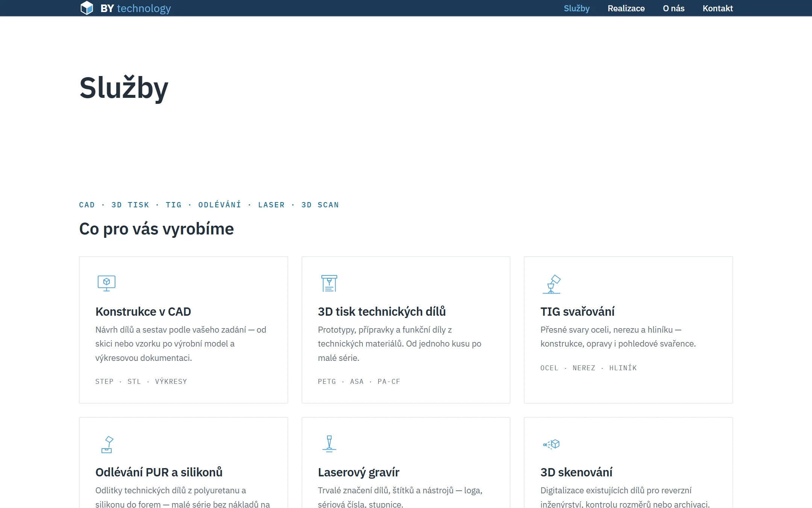Viewport: 812px width, 508px height.
Task: Open the Služby menu item
Action: [577, 8]
